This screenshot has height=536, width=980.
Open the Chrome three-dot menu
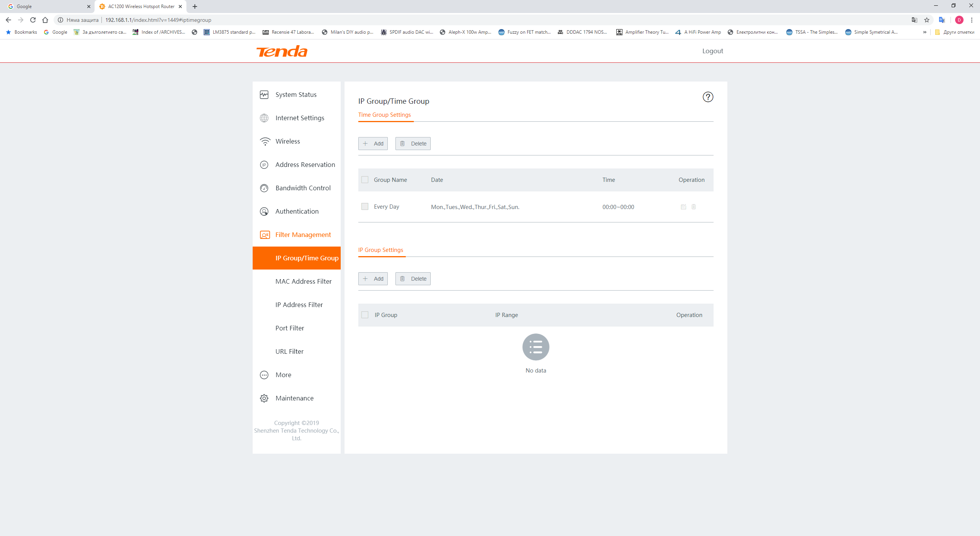point(972,20)
